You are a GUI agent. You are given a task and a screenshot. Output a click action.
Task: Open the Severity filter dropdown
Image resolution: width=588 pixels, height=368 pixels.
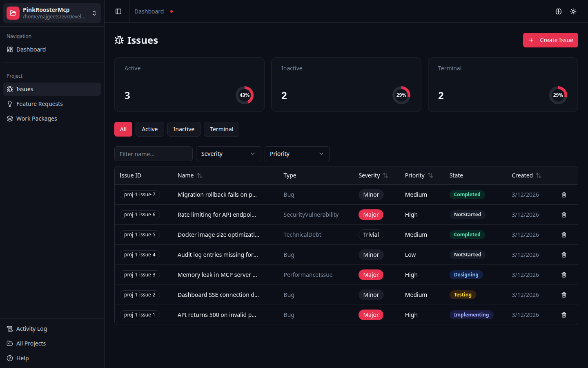click(x=229, y=154)
